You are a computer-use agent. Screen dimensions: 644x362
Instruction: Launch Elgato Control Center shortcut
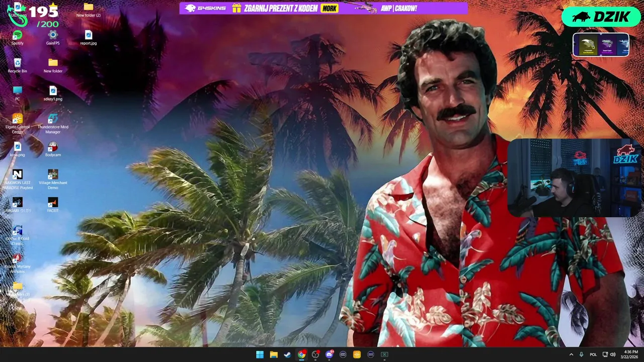[18, 124]
